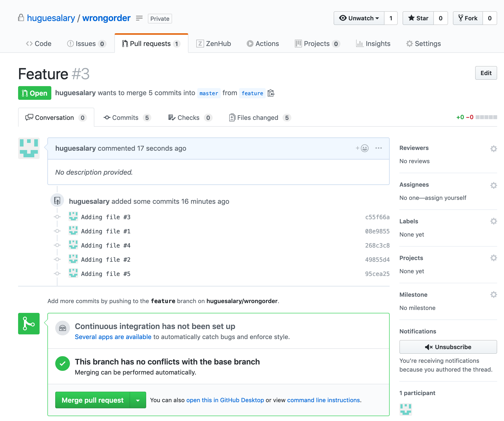Click the repository description list icon
The height and width of the screenshot is (421, 504).
click(x=139, y=18)
